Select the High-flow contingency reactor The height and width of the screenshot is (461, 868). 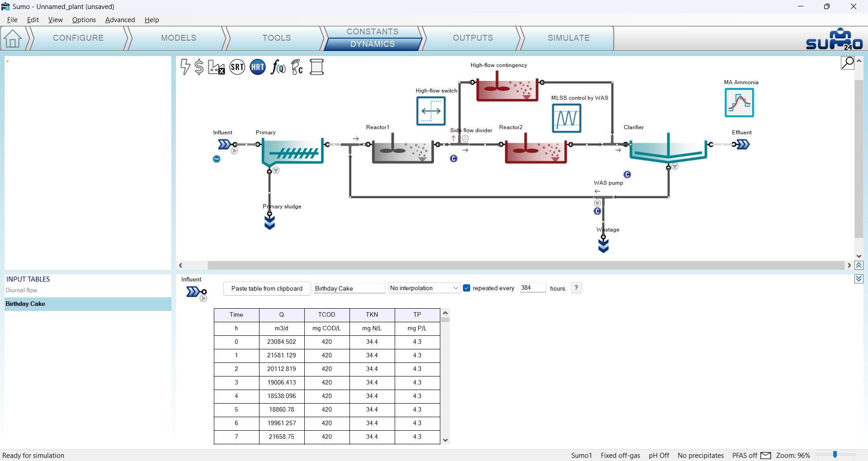point(507,87)
